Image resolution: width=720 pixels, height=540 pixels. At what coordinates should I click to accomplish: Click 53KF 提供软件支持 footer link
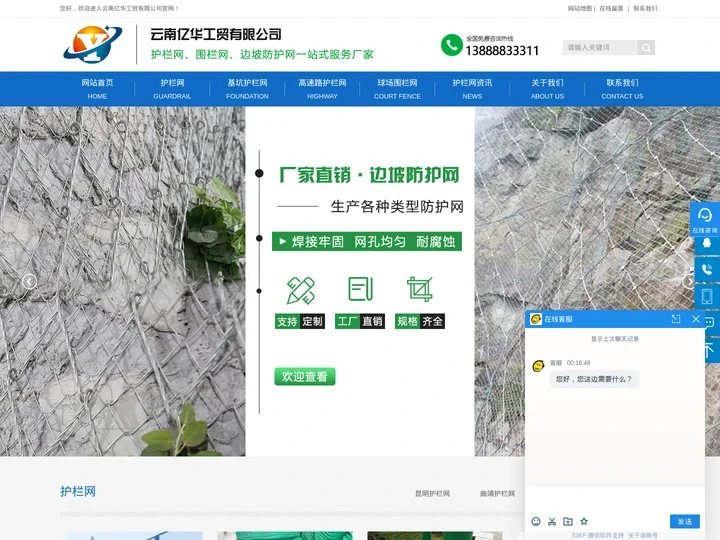pos(597,535)
